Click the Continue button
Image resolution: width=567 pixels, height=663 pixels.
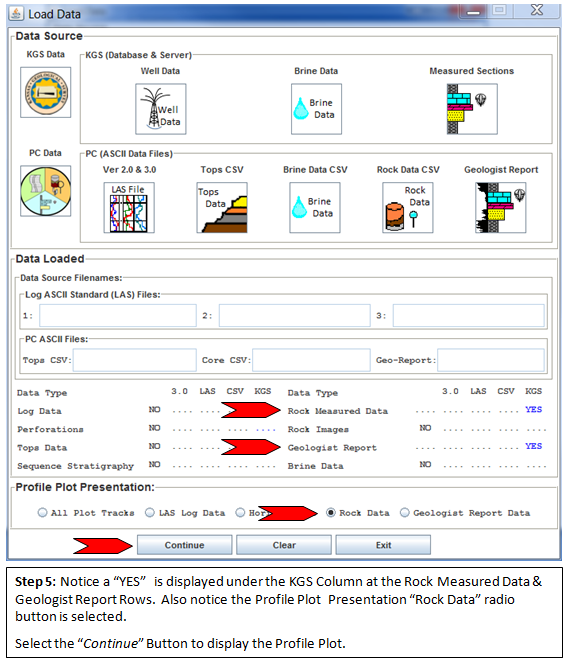(x=184, y=545)
